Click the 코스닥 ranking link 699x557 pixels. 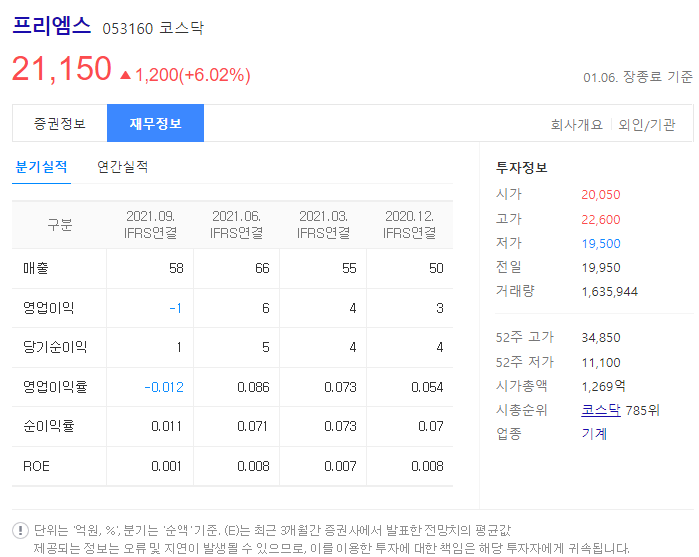[600, 410]
